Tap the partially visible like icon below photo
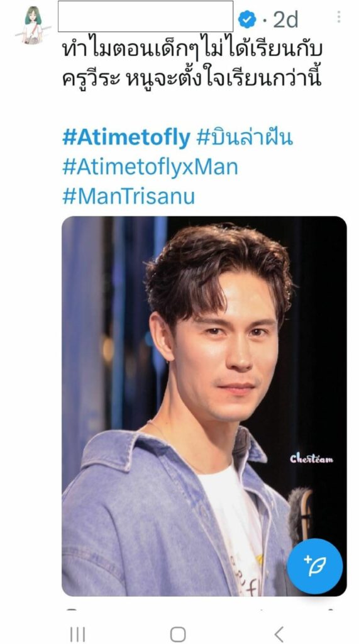Image resolution: width=359 pixels, height=644 pixels. pyautogui.click(x=262, y=609)
